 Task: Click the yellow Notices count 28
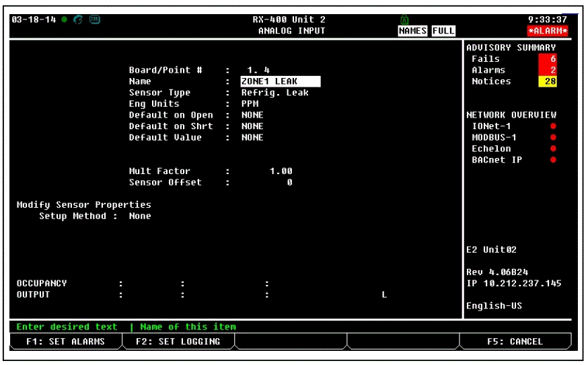coord(548,81)
